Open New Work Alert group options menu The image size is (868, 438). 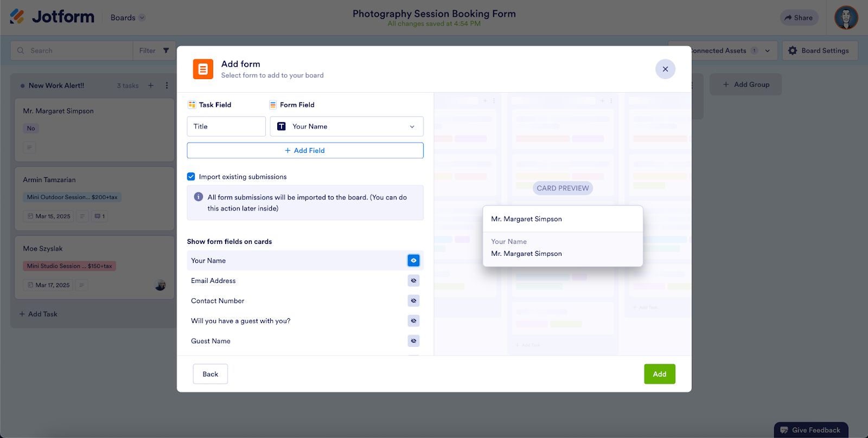(167, 86)
